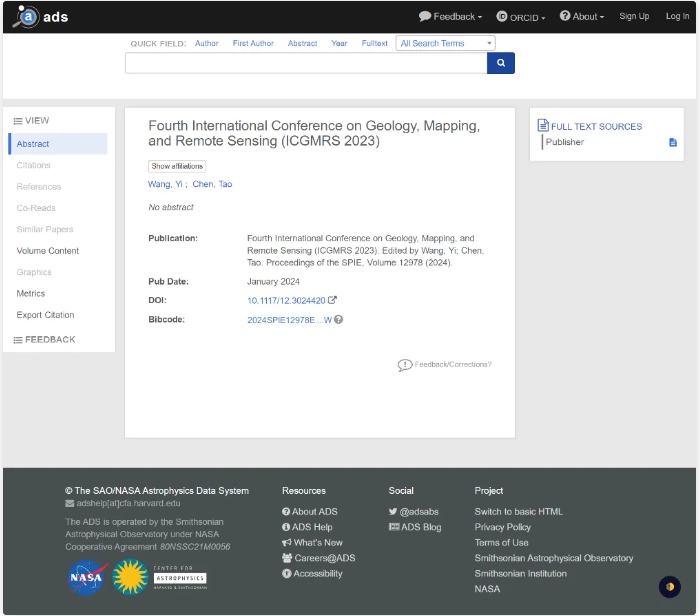700x616 pixels.
Task: Open the Metrics view
Action: pyautogui.click(x=31, y=293)
